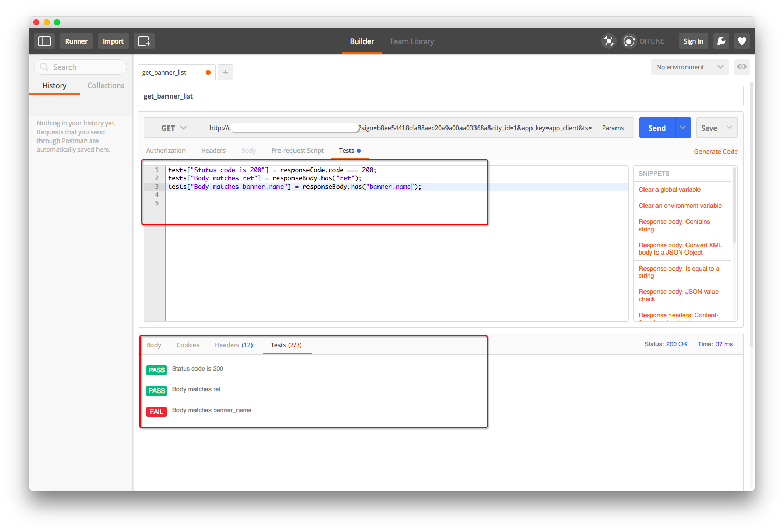Open response Headers (12) tab
Screen dimensions: 784x532
(x=234, y=345)
